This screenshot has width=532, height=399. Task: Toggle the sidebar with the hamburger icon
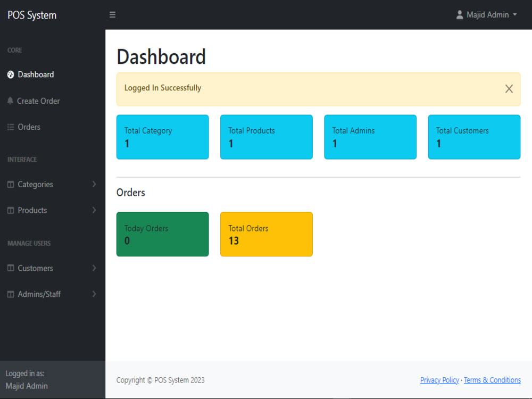pyautogui.click(x=112, y=14)
